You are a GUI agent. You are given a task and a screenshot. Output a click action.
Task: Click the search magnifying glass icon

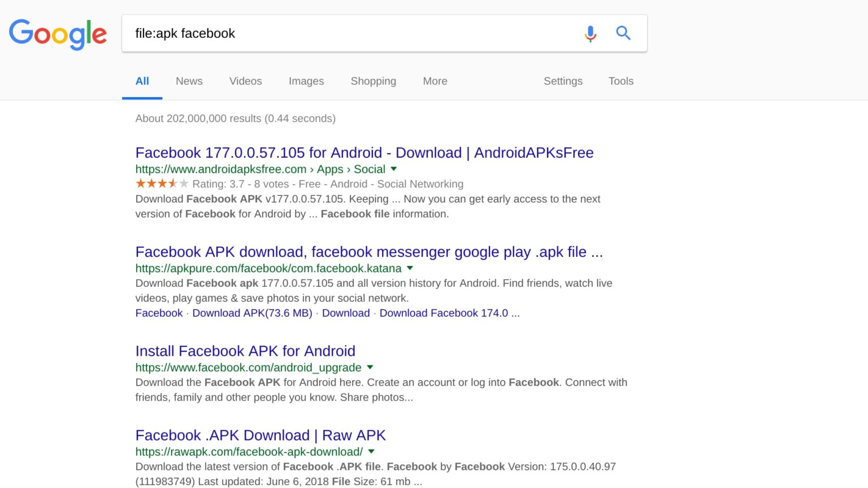tap(623, 33)
